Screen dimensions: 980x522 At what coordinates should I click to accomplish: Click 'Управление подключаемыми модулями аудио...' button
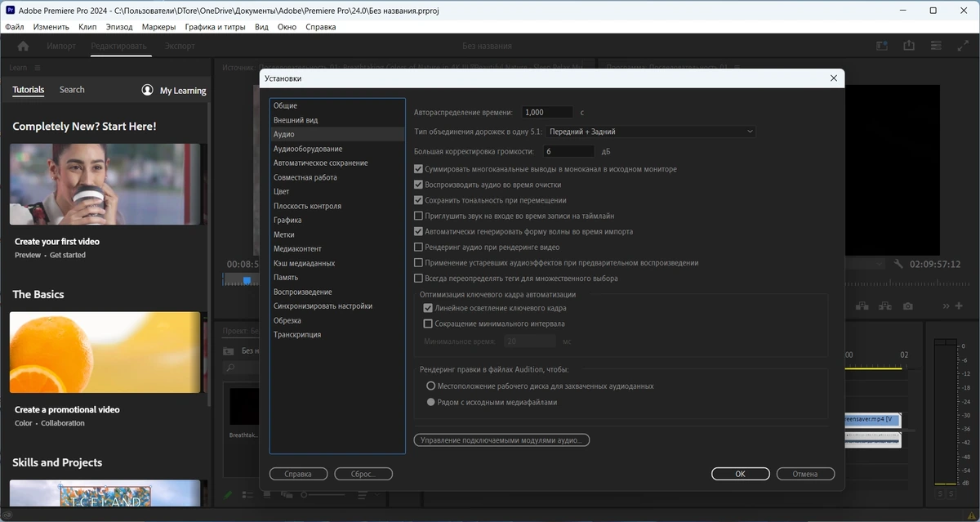pyautogui.click(x=501, y=440)
